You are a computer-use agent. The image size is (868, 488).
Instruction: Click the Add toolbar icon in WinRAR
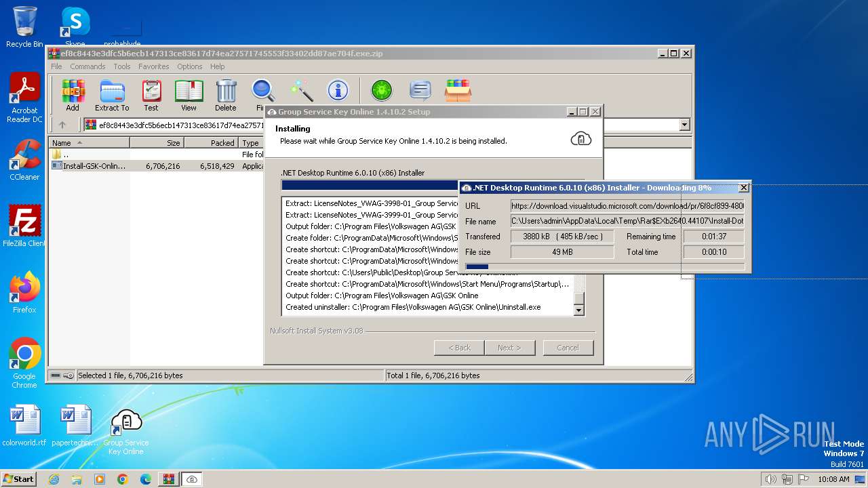[x=73, y=96]
